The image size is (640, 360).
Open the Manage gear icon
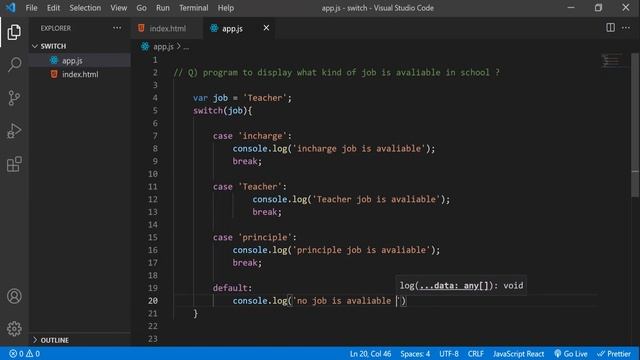point(14,329)
